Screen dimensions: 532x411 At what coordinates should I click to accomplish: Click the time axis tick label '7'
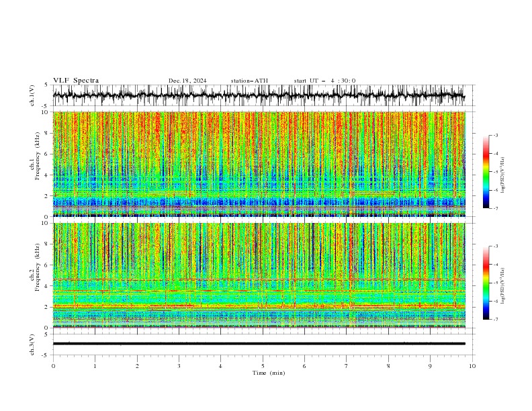[347, 366]
